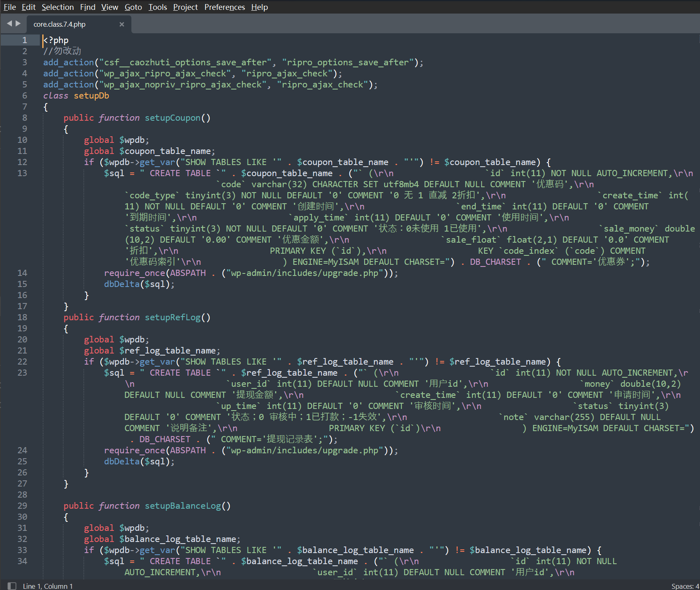Image resolution: width=700 pixels, height=590 pixels.
Task: Open the Edit menu
Action: pyautogui.click(x=29, y=7)
